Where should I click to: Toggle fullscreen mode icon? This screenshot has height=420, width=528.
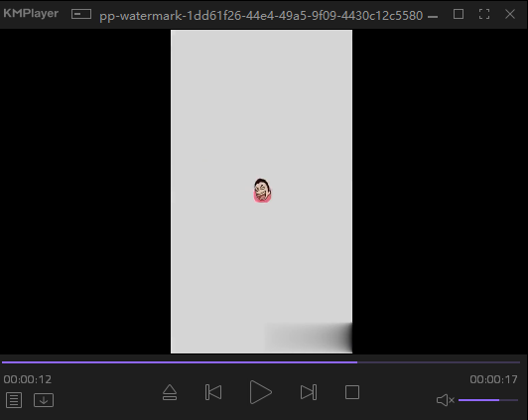[x=484, y=14]
